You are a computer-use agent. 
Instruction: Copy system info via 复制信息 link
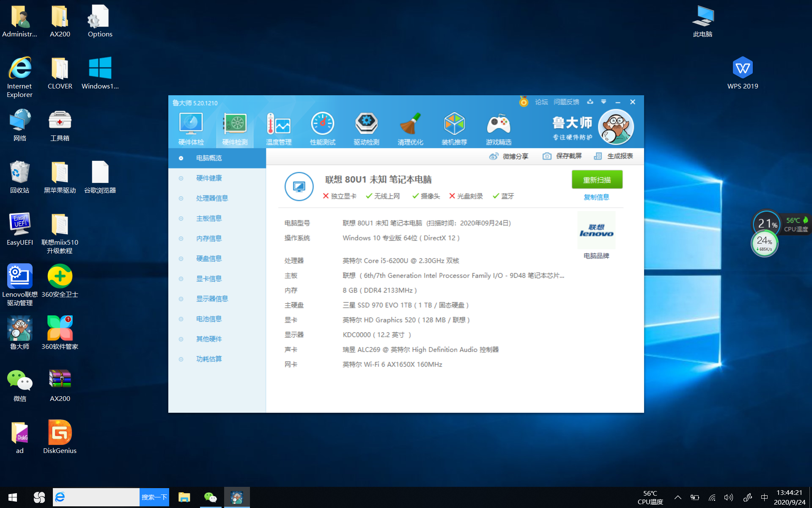(596, 197)
